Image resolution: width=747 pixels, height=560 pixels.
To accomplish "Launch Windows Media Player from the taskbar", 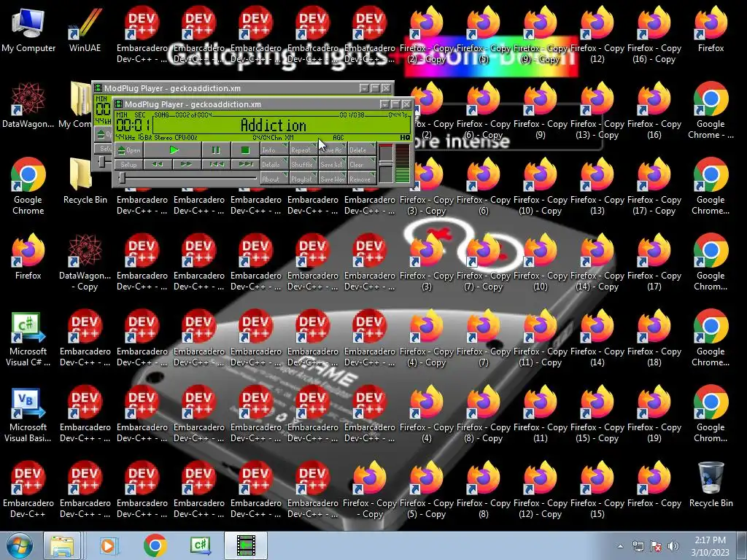I will click(109, 545).
